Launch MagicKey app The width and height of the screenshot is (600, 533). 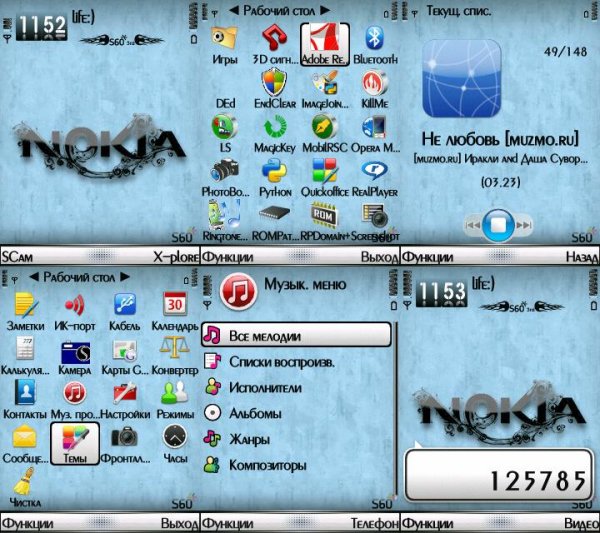(x=275, y=133)
